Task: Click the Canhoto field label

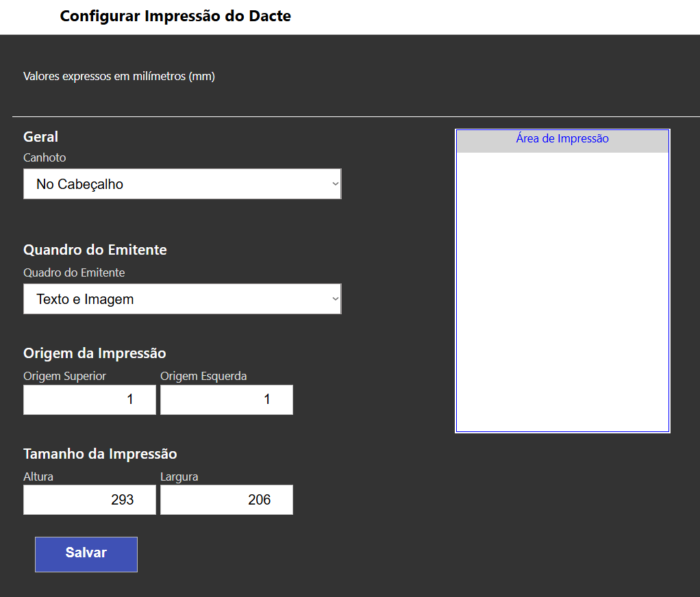Action: pos(44,157)
